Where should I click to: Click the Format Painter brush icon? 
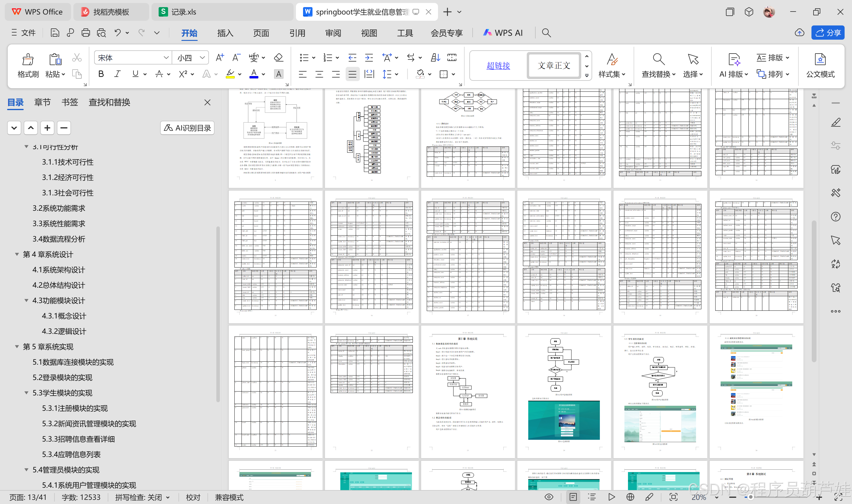pyautogui.click(x=28, y=60)
